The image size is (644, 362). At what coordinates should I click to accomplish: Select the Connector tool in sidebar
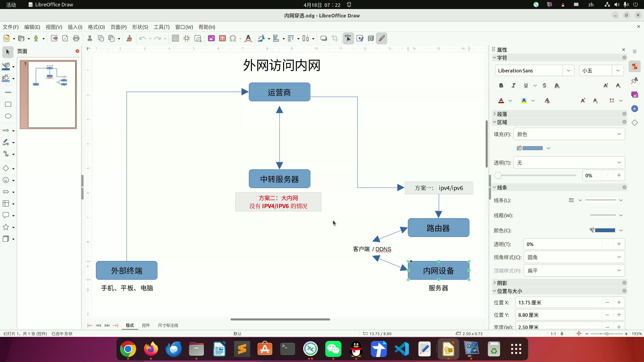click(6, 154)
